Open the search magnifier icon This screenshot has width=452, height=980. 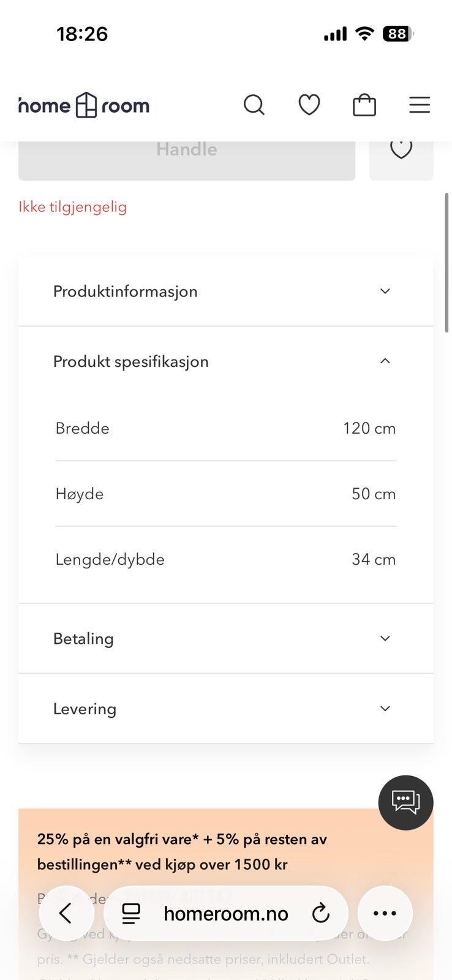click(254, 105)
